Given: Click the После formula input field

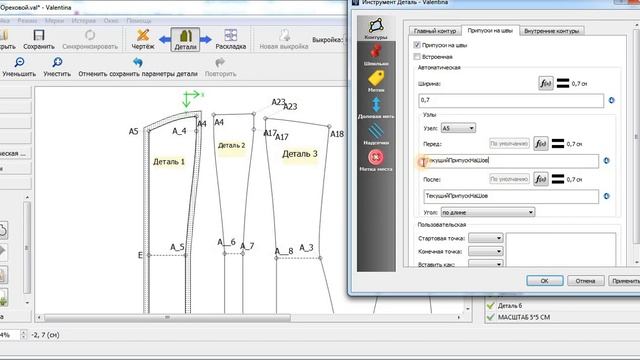Looking at the screenshot, I should pos(511,196).
